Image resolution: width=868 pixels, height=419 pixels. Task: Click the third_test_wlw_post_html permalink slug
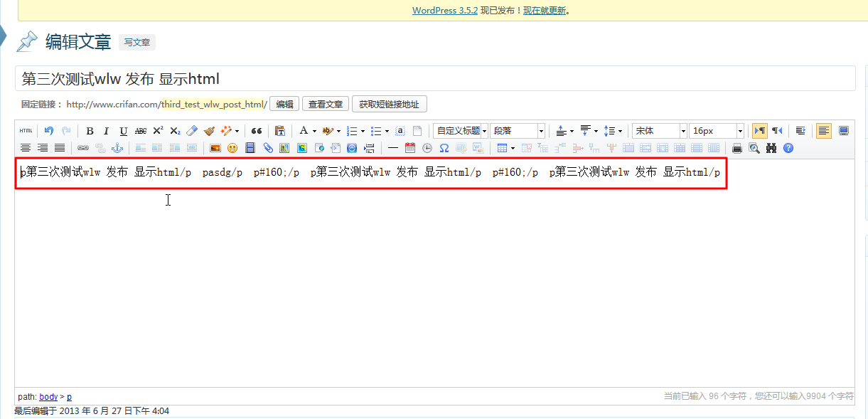213,105
